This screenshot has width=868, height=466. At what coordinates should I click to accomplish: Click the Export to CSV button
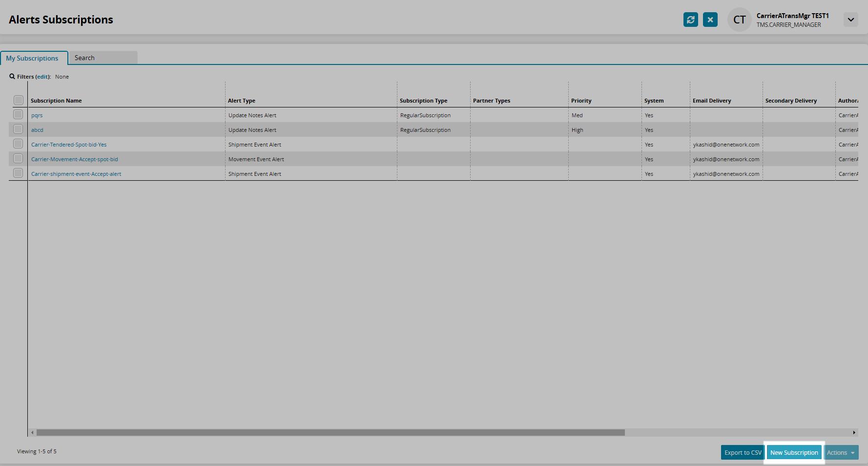pos(743,452)
